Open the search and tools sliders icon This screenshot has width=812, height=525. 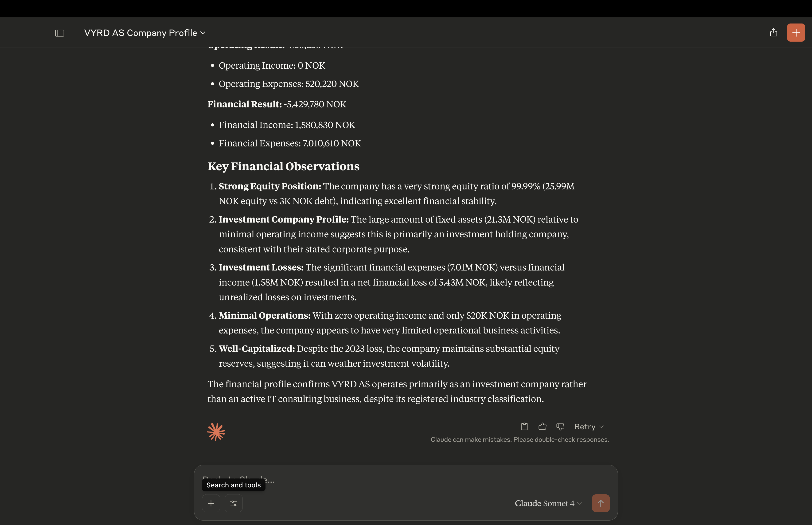(x=233, y=503)
